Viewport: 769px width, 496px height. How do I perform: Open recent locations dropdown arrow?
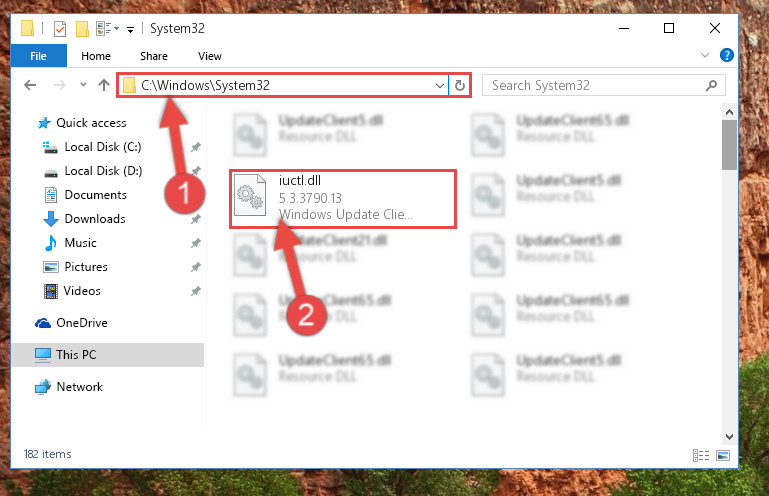[x=83, y=85]
